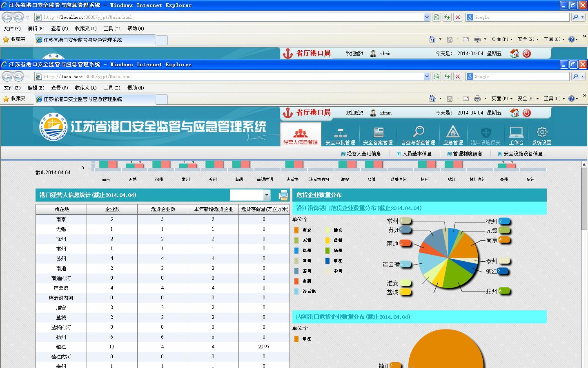
Task: Open the 经营人信息管理 module
Action: (301, 135)
